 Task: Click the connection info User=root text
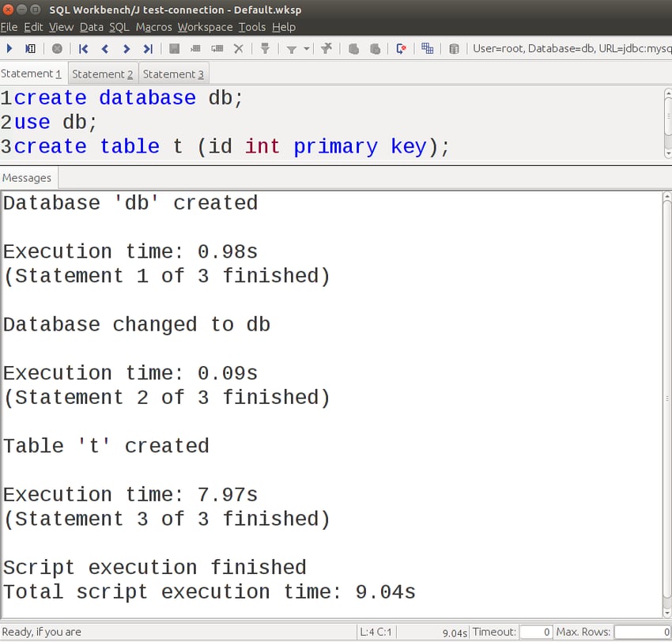tap(572, 48)
